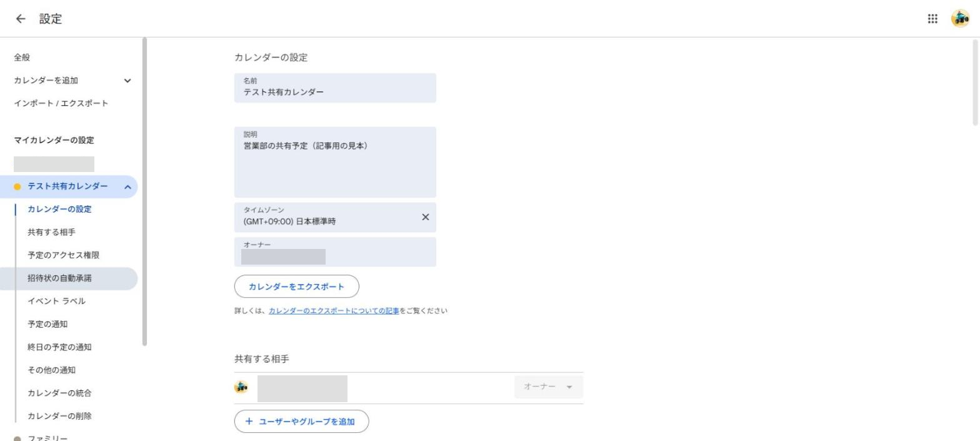980x441 pixels.
Task: Open カレンダーのエクスポートについての記事 link
Action: [334, 311]
